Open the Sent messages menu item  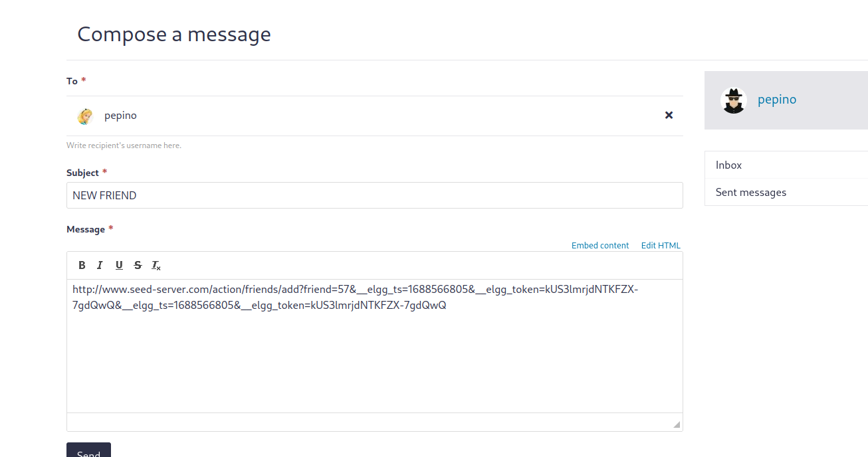(786, 192)
